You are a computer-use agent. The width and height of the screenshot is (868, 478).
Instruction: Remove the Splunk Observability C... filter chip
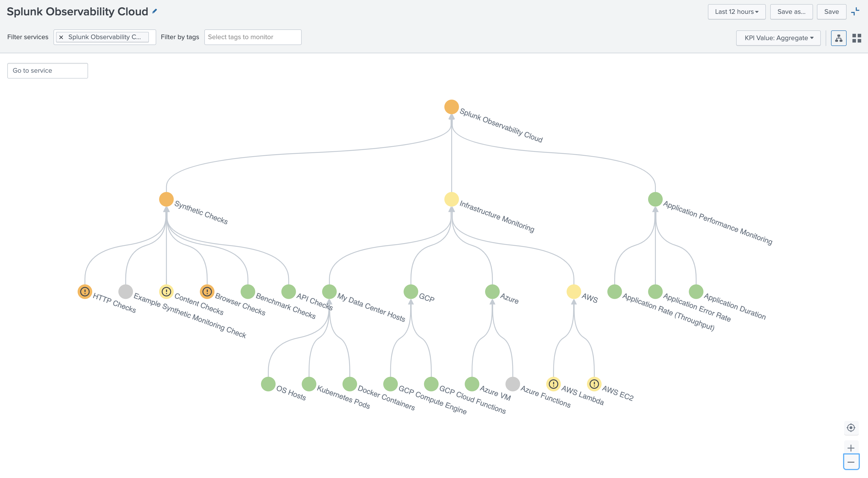(x=61, y=37)
